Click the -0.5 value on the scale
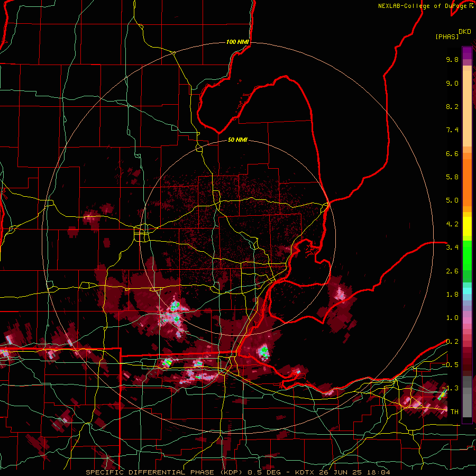 point(450,365)
